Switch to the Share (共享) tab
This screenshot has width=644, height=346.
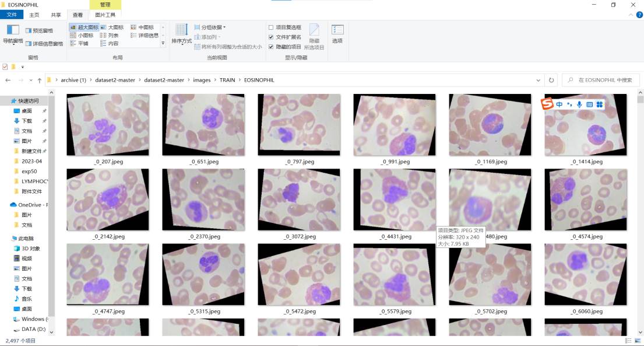tap(56, 15)
